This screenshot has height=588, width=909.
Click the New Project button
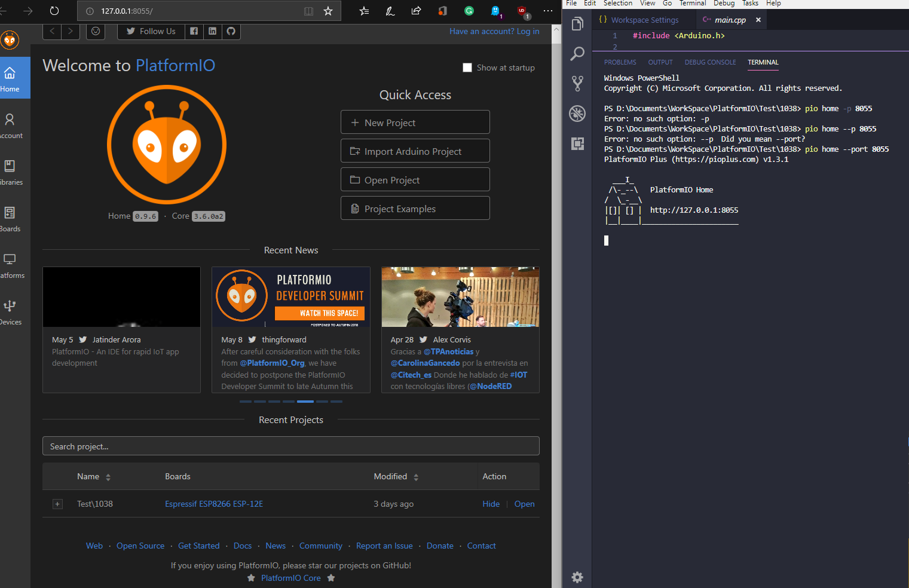click(415, 122)
